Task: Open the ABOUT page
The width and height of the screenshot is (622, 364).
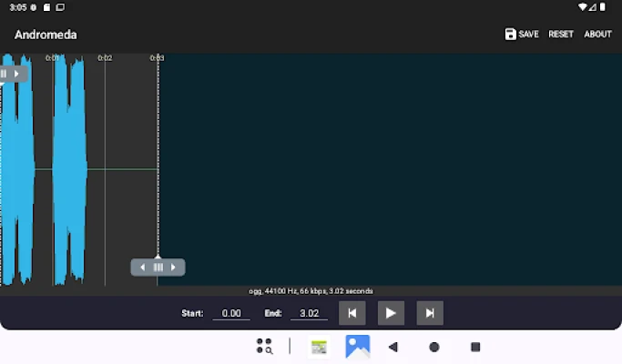Action: pyautogui.click(x=597, y=35)
